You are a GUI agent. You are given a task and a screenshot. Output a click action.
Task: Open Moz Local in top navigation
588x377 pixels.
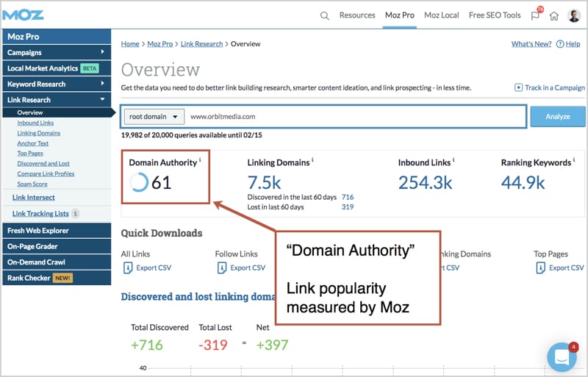tap(442, 15)
